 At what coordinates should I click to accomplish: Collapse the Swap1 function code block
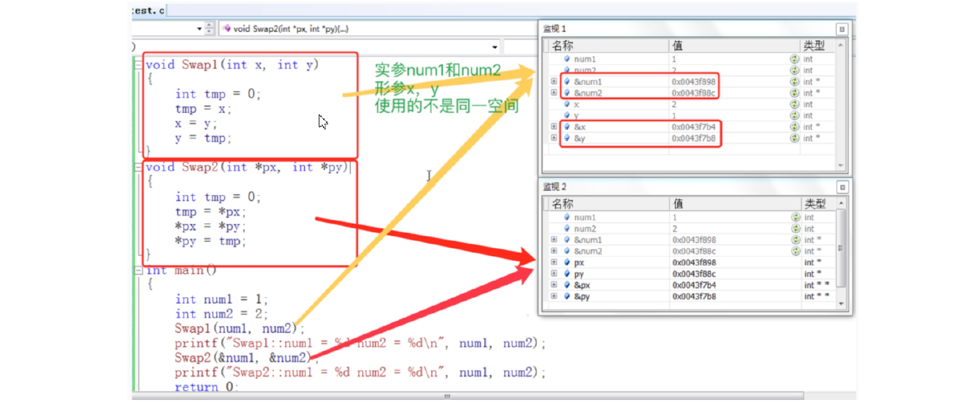[138, 65]
